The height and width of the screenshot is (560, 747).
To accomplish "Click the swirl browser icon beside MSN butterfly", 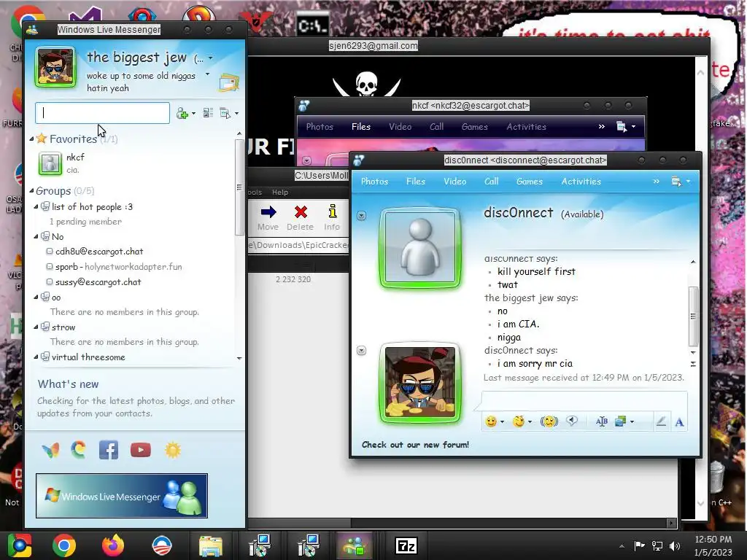I will (x=79, y=449).
